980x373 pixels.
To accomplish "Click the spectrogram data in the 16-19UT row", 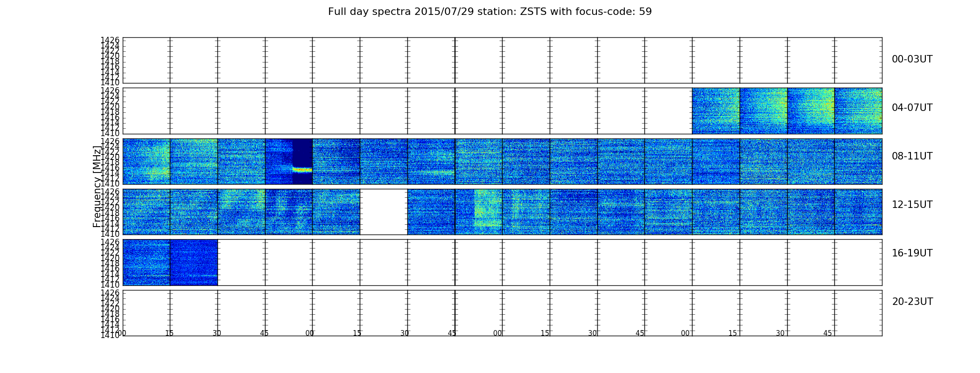I will 170,262.
